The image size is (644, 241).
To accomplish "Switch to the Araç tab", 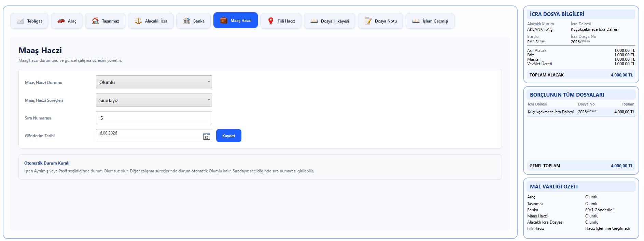I will click(x=67, y=21).
